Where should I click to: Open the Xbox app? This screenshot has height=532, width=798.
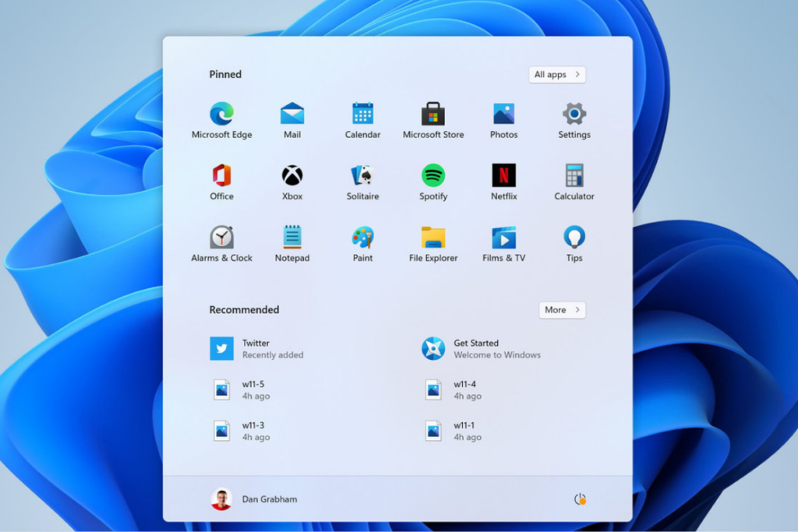pos(292,182)
